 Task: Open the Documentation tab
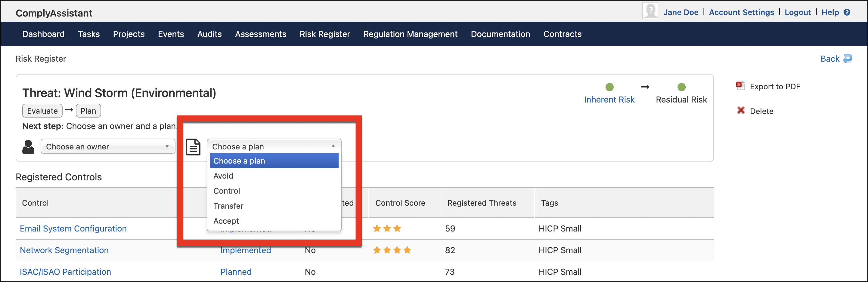click(x=501, y=34)
